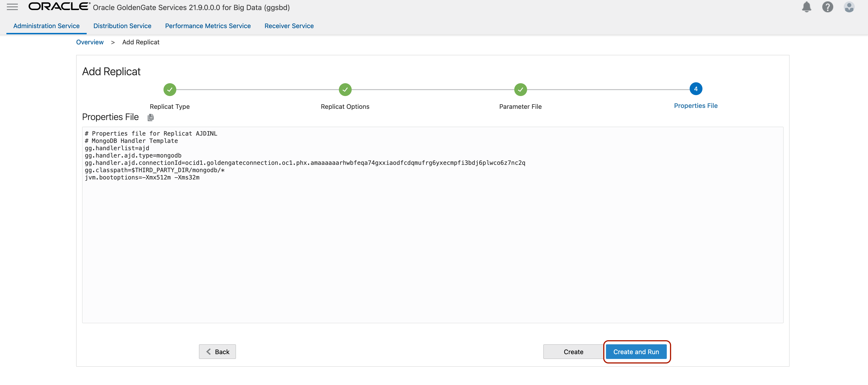The width and height of the screenshot is (868, 385).
Task: Open the hamburger navigation menu
Action: 12,7
